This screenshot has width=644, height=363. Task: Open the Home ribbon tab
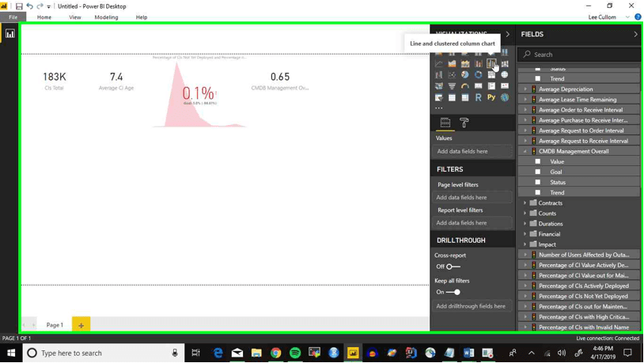pyautogui.click(x=44, y=17)
